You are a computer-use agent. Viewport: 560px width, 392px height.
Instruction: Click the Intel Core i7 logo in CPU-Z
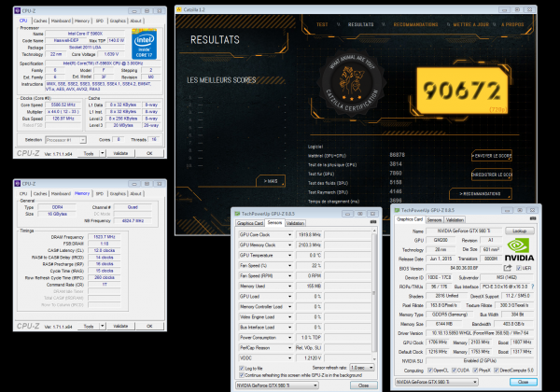[144, 44]
